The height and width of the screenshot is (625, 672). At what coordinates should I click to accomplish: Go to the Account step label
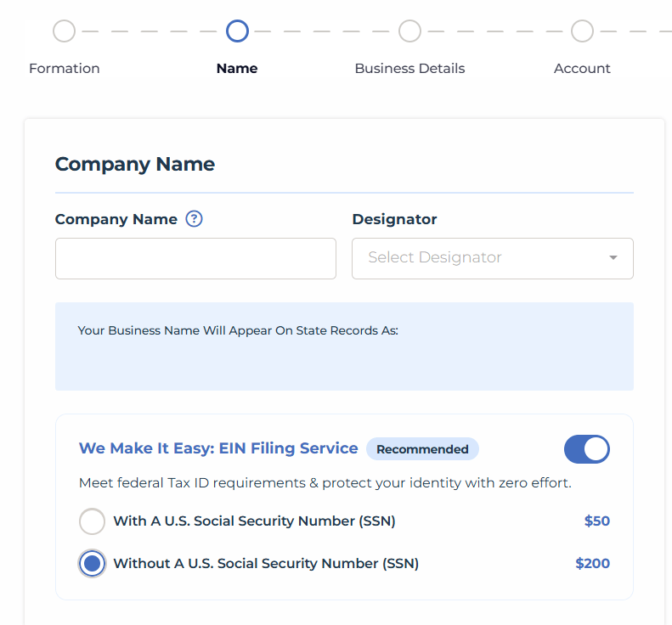point(582,68)
